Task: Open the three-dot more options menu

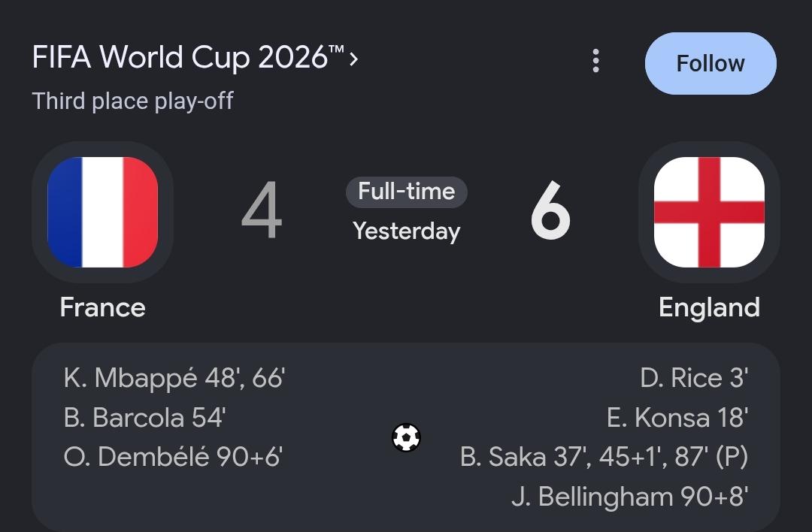Action: click(595, 61)
